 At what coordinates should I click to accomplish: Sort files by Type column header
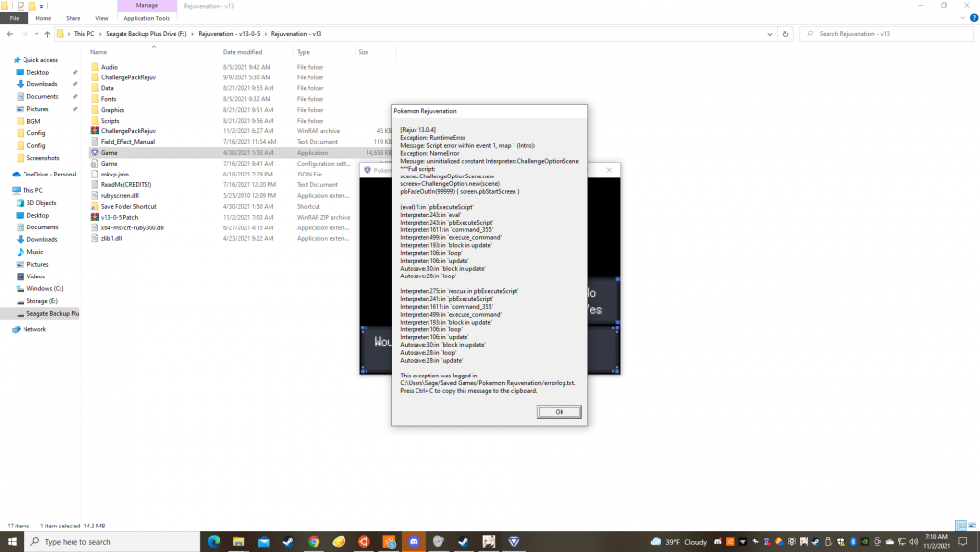[x=303, y=52]
